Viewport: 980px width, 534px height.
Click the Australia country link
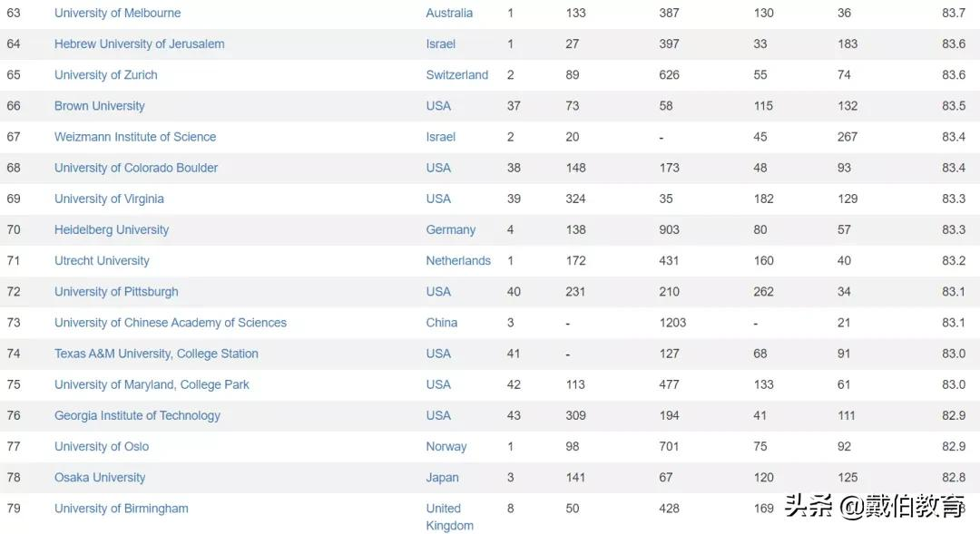pyautogui.click(x=449, y=13)
